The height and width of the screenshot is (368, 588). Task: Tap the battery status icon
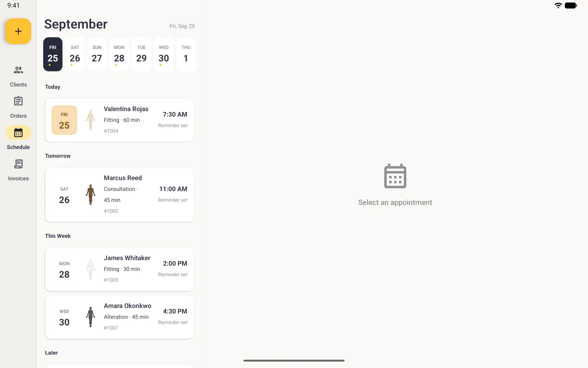click(571, 5)
